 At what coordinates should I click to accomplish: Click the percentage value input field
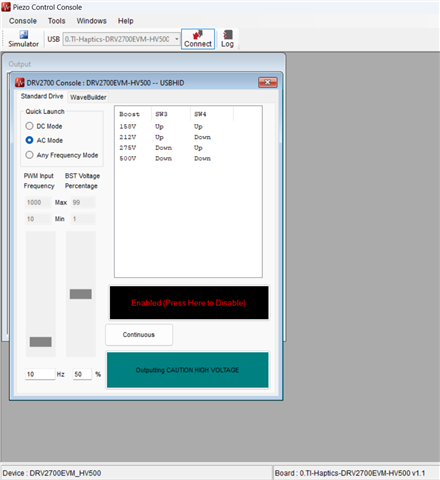click(82, 374)
